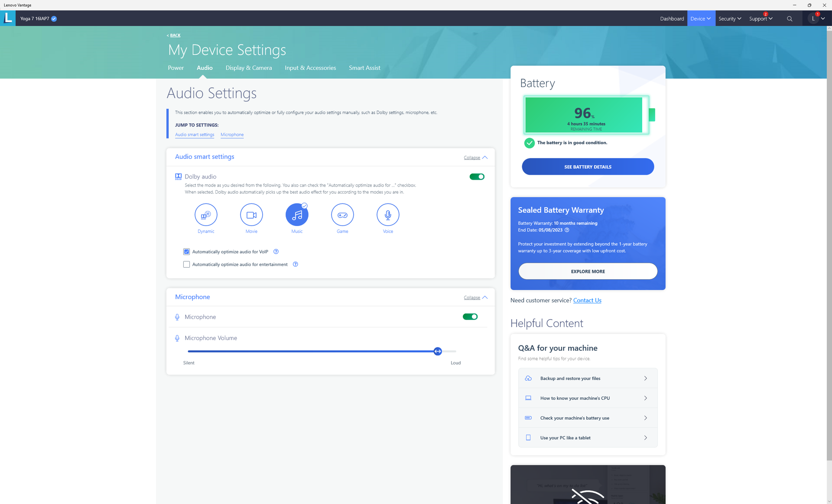Viewport: 832px width, 504px height.
Task: Click the warranty end date info icon
Action: (x=567, y=230)
